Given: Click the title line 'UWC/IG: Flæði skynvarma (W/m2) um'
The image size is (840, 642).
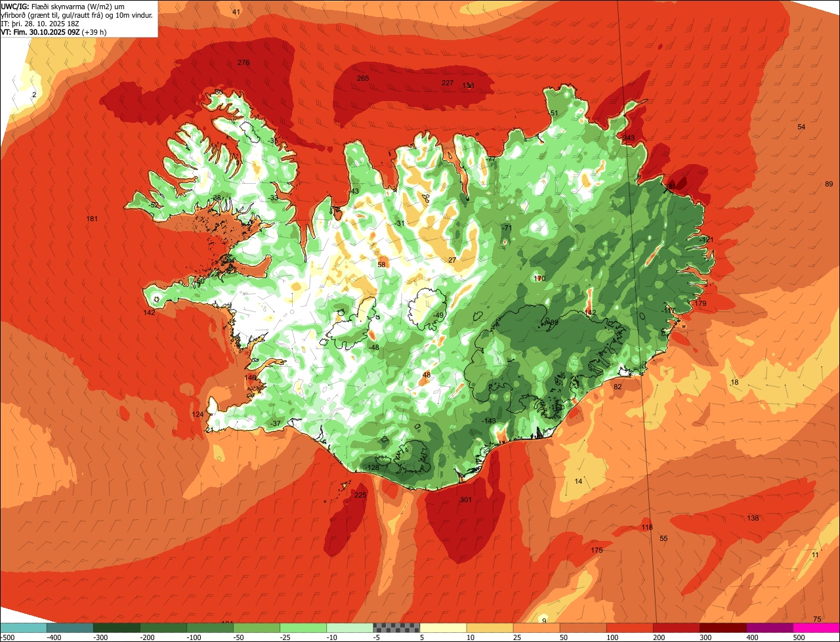Looking at the screenshot, I should coord(63,6).
